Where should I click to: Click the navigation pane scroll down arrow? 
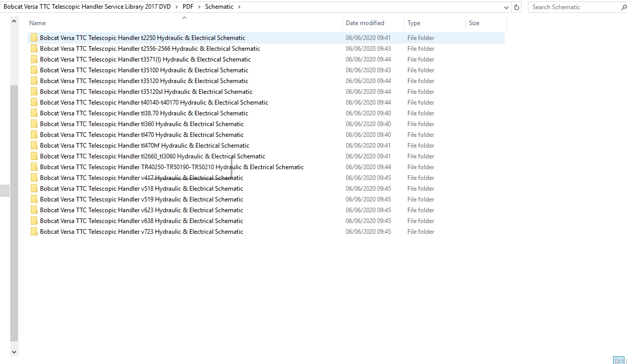pos(14,352)
